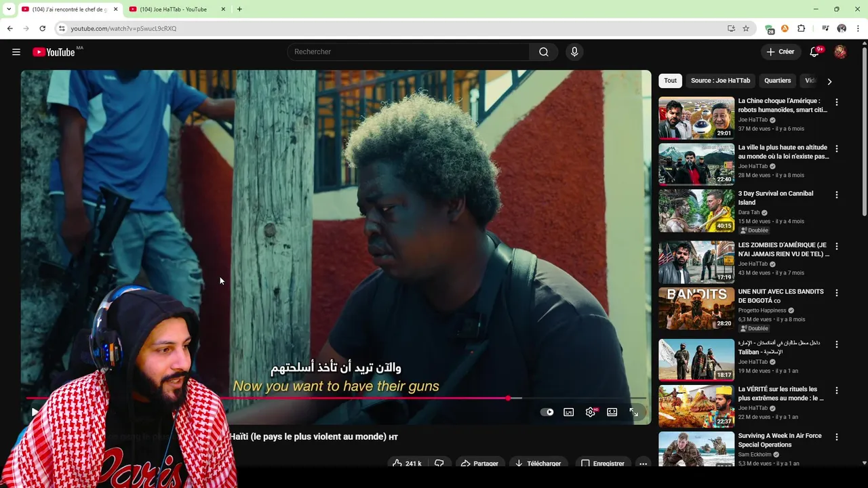Click the address bar URL
This screenshot has width=868, height=488.
(123, 28)
